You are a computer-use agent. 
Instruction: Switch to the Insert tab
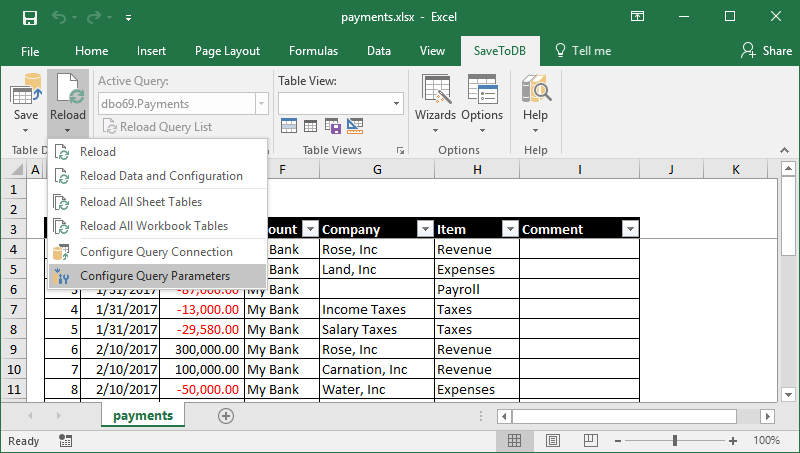point(151,51)
